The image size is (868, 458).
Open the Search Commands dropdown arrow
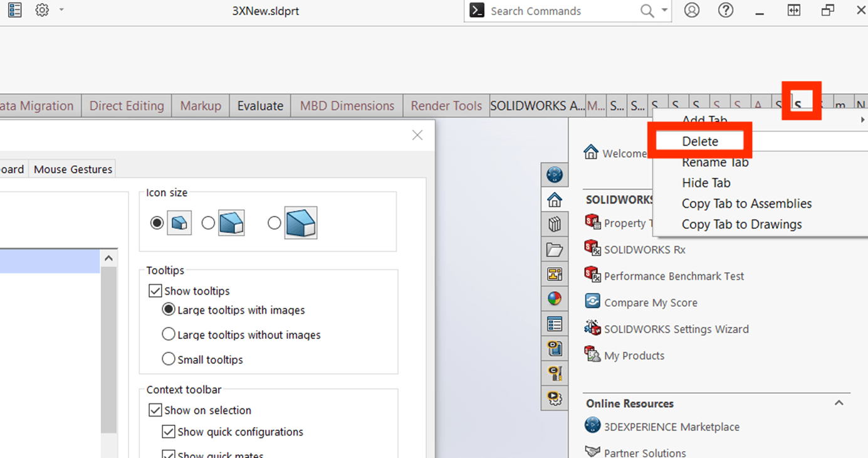click(664, 11)
